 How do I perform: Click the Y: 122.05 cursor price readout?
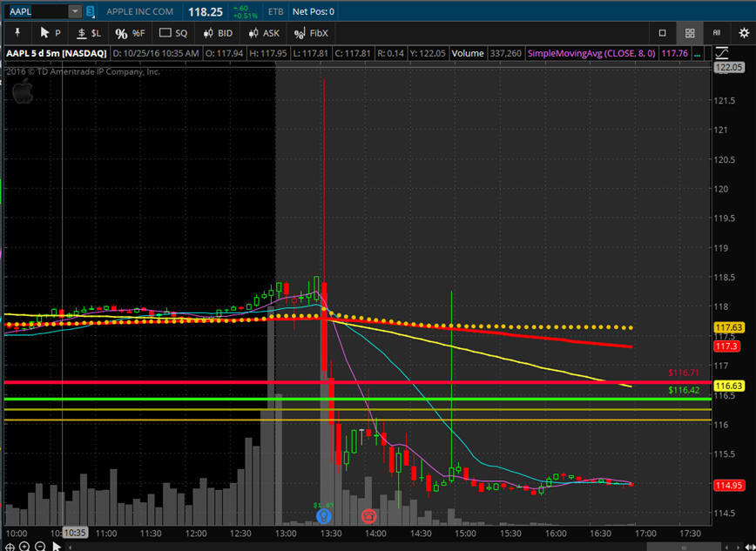427,53
